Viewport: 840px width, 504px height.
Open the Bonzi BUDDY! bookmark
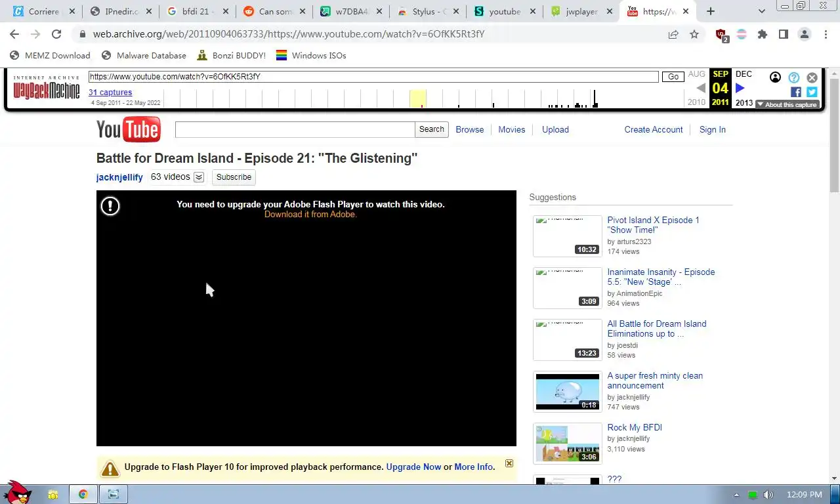tap(231, 55)
